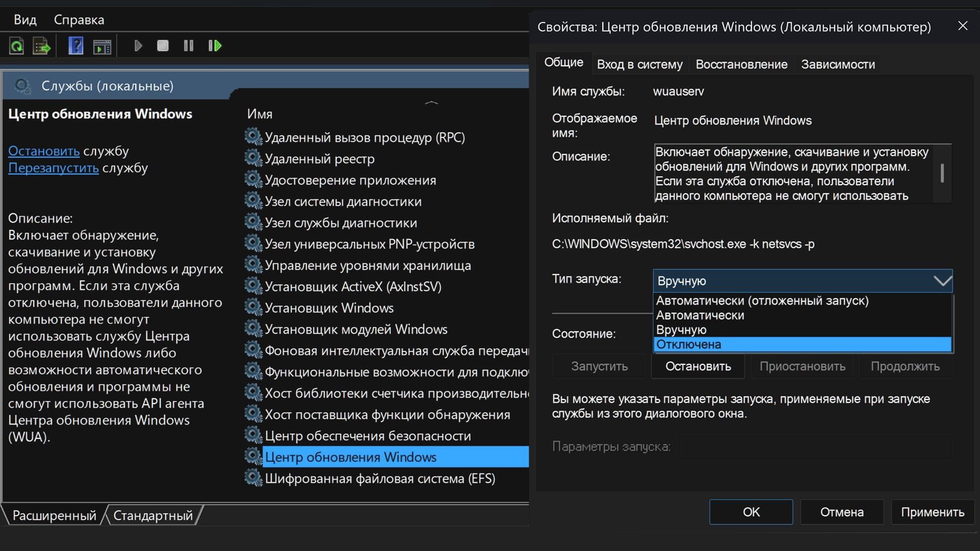
Task: Collapse the Тип запуска dropdown arrow
Action: (942, 281)
